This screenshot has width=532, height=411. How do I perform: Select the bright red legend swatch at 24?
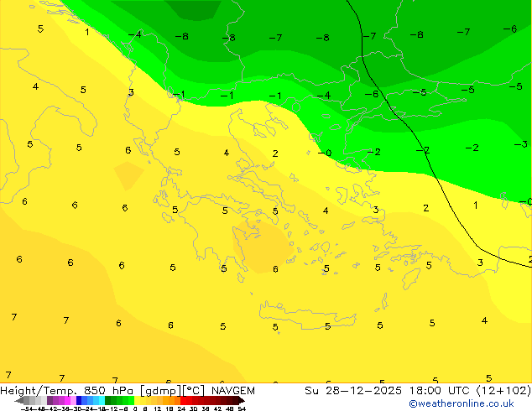click(x=183, y=400)
